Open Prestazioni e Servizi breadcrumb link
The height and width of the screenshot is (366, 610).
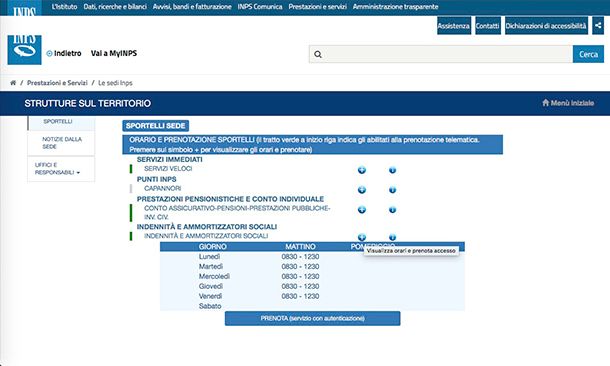tap(57, 83)
